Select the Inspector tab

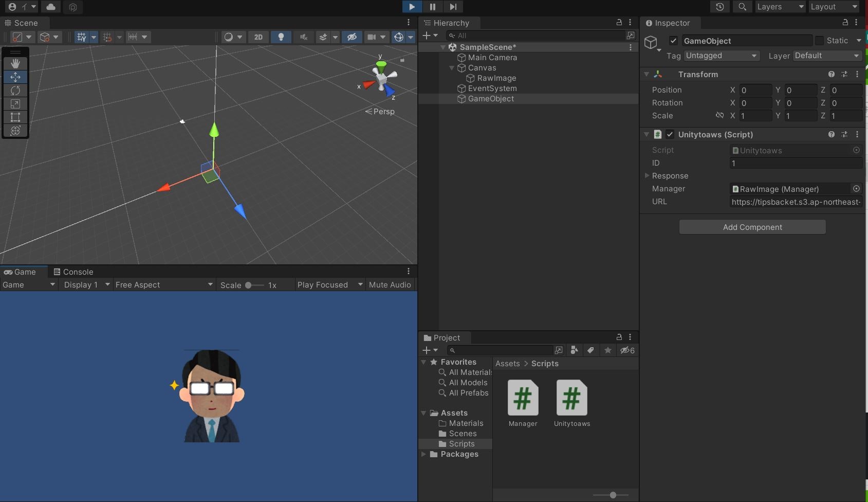(668, 23)
